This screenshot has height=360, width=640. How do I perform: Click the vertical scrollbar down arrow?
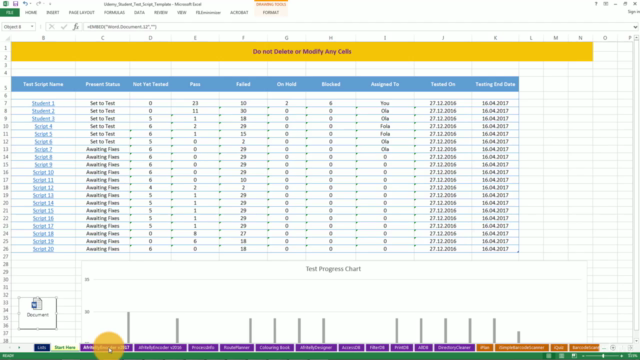coord(636,340)
